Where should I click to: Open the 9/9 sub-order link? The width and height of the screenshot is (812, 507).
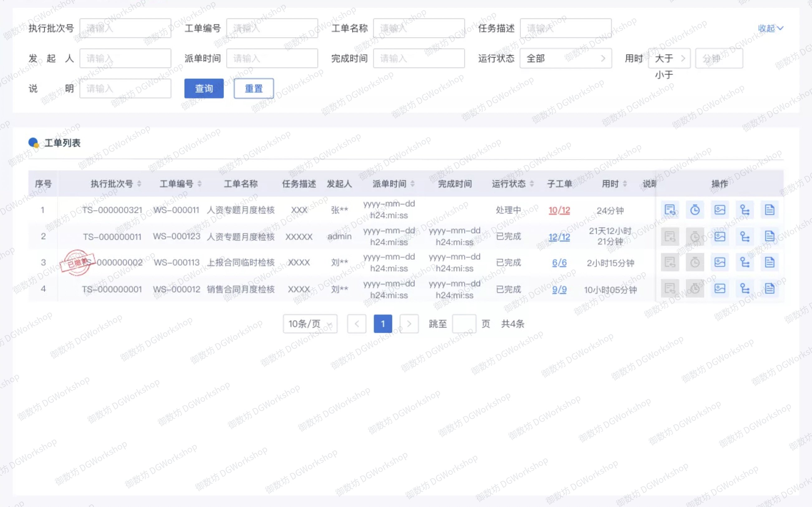559,289
